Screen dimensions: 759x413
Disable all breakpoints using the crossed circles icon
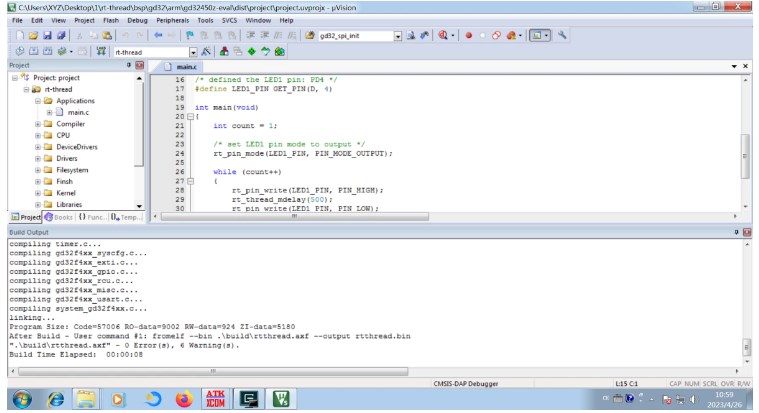pyautogui.click(x=496, y=35)
